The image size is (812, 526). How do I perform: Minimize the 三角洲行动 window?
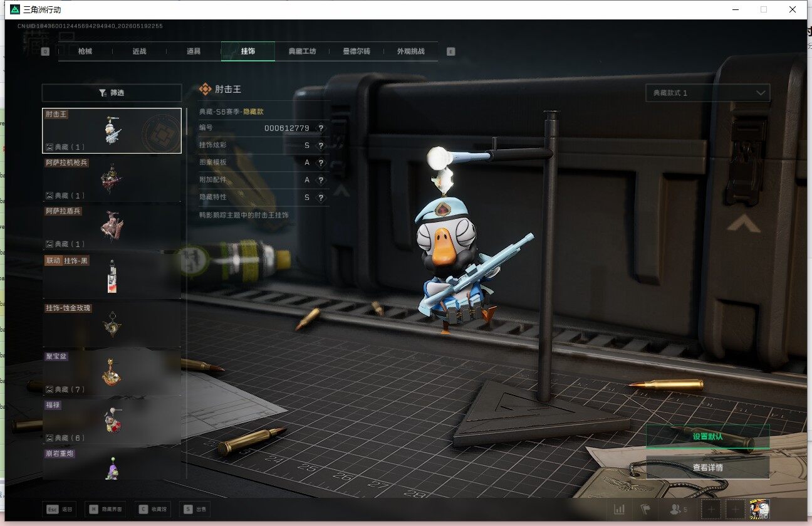735,9
